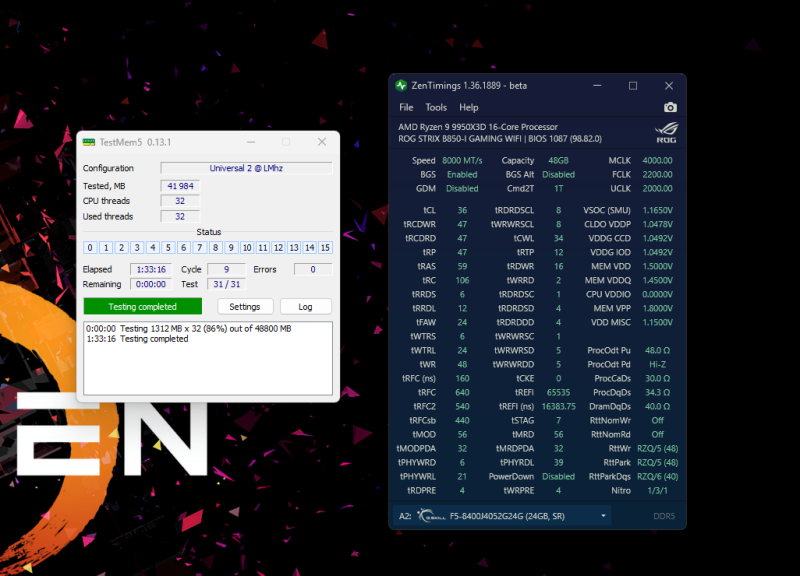Image resolution: width=800 pixels, height=576 pixels.
Task: Expand the A2 memory module dropdown
Action: point(603,516)
